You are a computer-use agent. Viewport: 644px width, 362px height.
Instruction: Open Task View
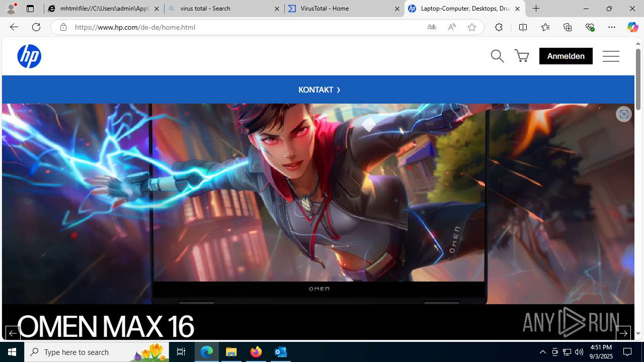(x=181, y=352)
